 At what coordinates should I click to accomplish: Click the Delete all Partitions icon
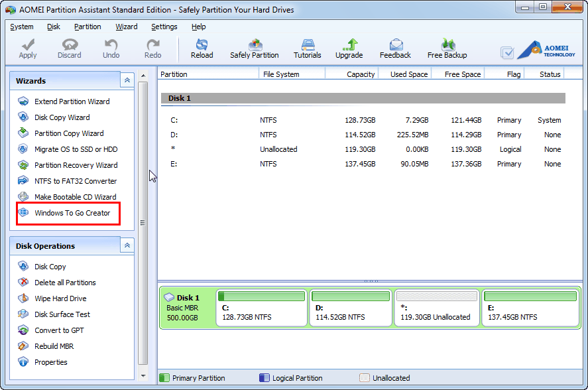point(23,282)
